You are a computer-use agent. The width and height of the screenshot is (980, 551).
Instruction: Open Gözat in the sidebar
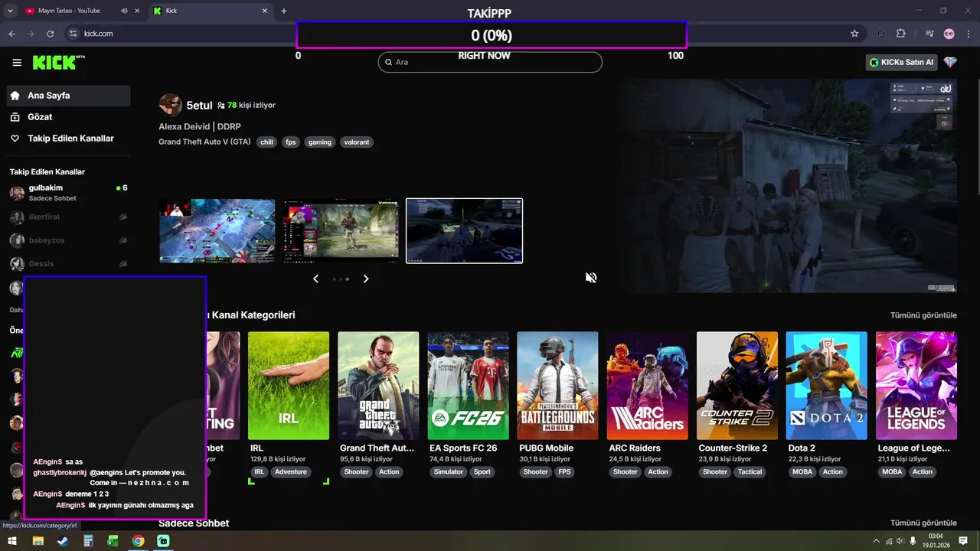(68, 117)
